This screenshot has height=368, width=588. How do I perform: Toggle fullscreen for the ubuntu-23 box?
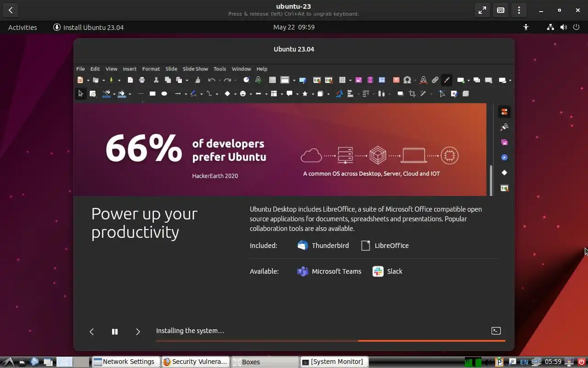click(x=482, y=10)
